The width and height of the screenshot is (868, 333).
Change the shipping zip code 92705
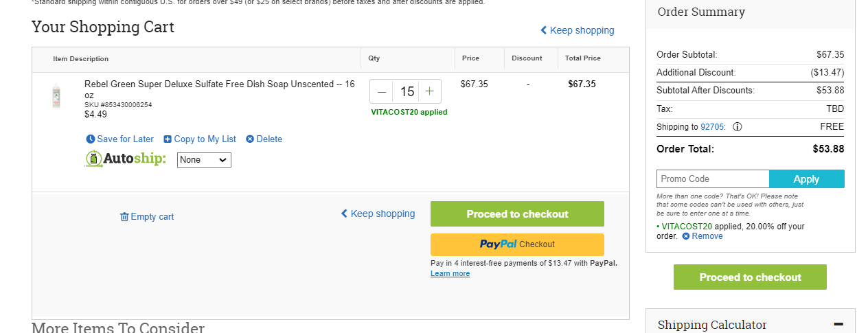click(712, 126)
